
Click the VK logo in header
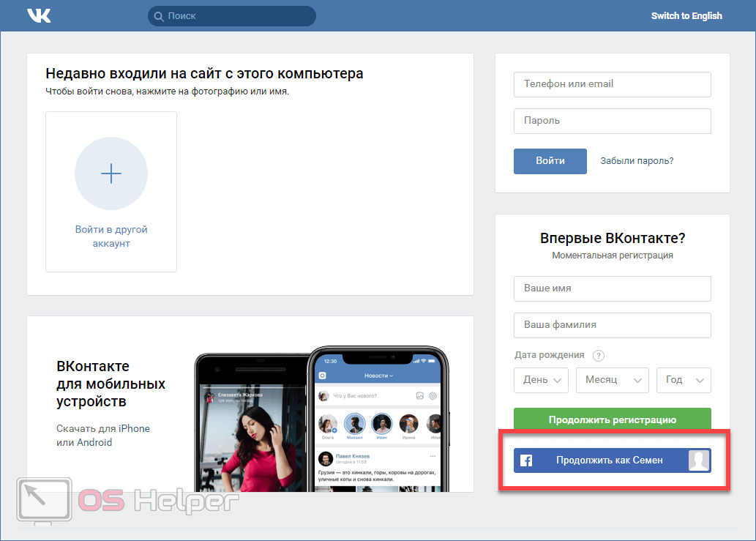tap(39, 15)
